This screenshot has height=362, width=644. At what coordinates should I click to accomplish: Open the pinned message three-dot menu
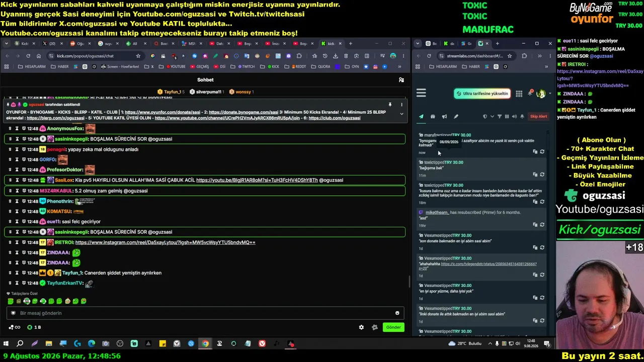[x=401, y=105]
